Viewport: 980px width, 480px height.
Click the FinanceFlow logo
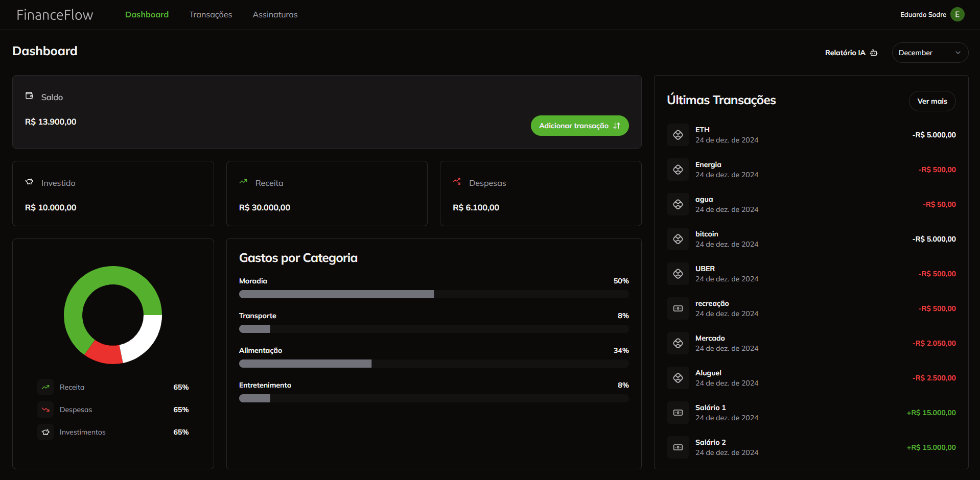click(x=55, y=15)
